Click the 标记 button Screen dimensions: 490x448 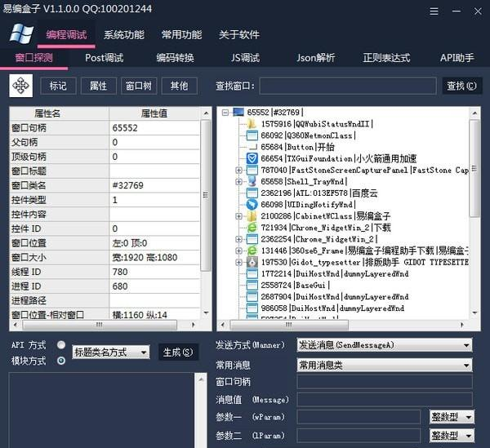(58, 86)
